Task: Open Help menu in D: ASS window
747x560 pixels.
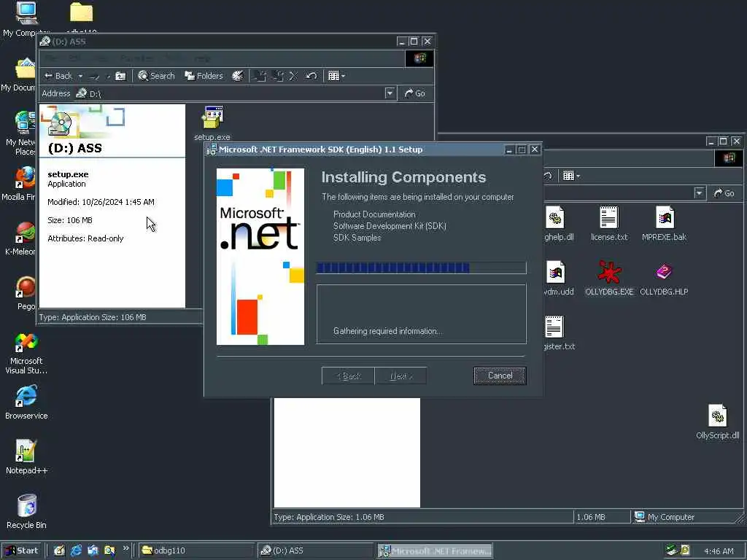Action: coord(202,58)
